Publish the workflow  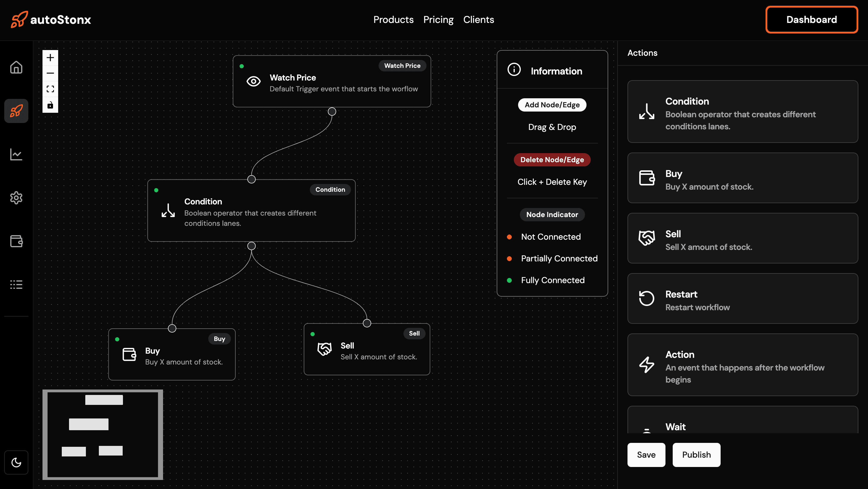click(x=696, y=455)
